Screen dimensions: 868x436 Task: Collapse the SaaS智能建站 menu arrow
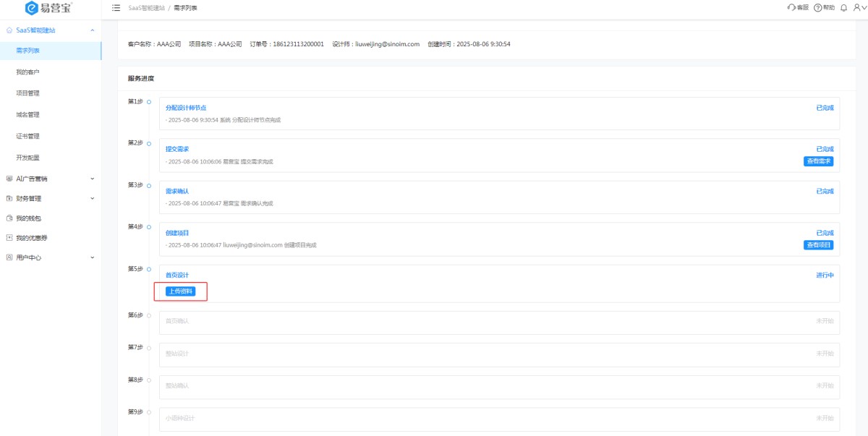92,30
